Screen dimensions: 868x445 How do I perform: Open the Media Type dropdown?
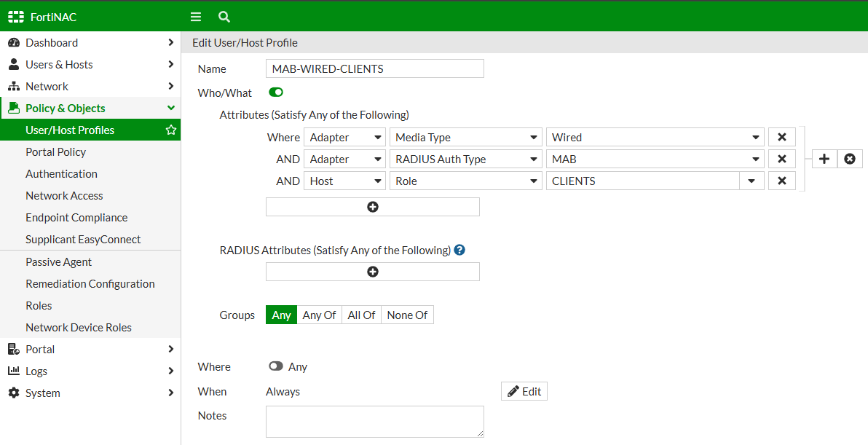(x=465, y=137)
